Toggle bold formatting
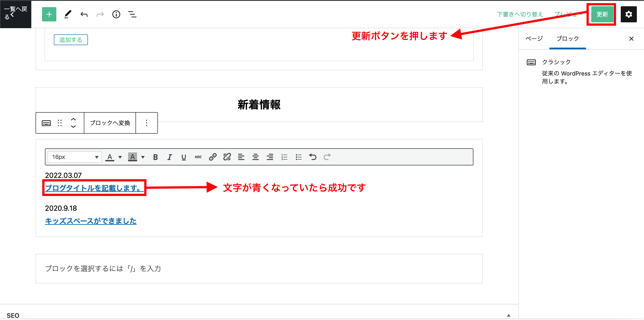This screenshot has height=320, width=644. tap(155, 157)
